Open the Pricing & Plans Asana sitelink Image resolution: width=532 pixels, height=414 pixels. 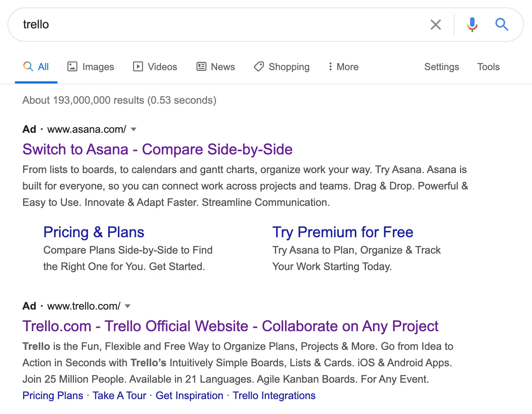[x=94, y=232]
